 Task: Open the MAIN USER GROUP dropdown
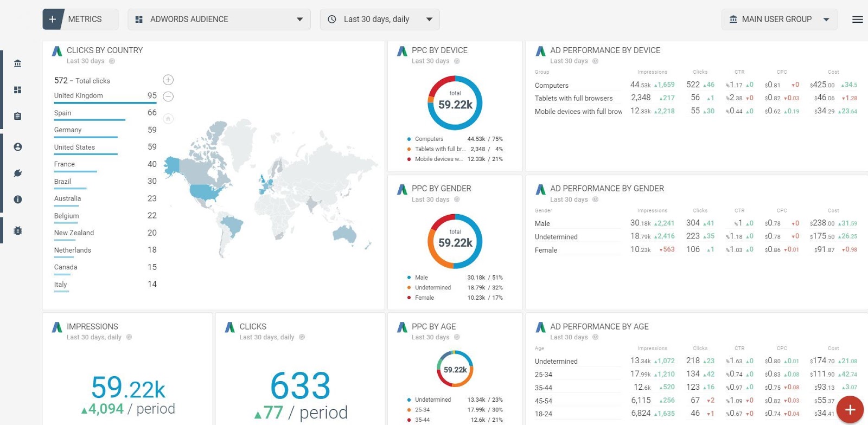[x=779, y=19]
